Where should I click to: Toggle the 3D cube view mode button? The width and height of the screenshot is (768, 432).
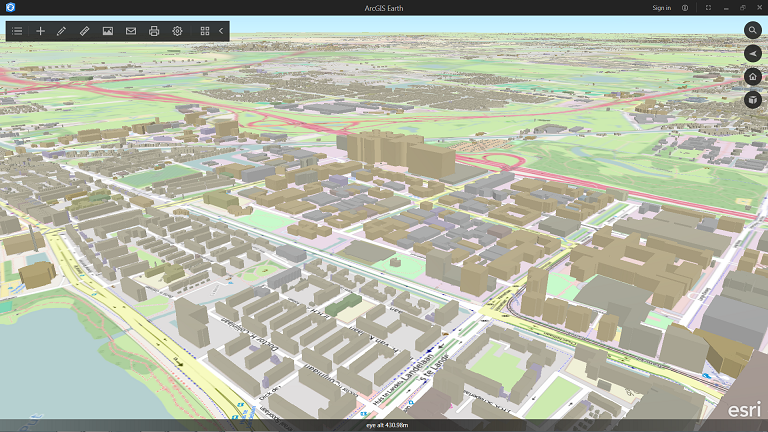pos(753,100)
